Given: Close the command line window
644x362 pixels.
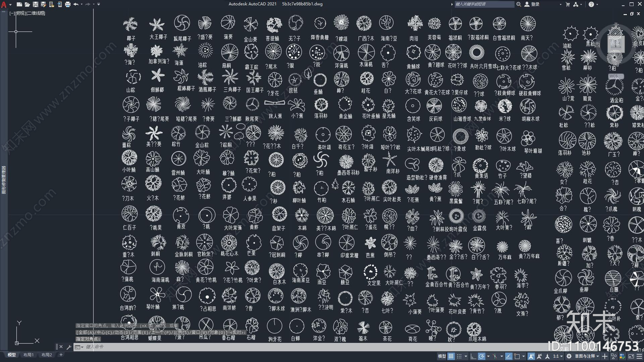Looking at the screenshot, I should [61, 347].
